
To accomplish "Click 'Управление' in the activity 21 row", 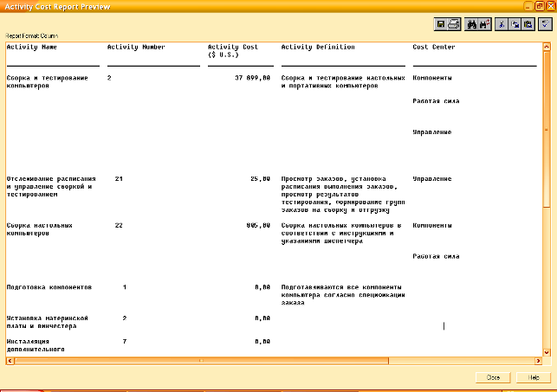I will tap(432, 179).
